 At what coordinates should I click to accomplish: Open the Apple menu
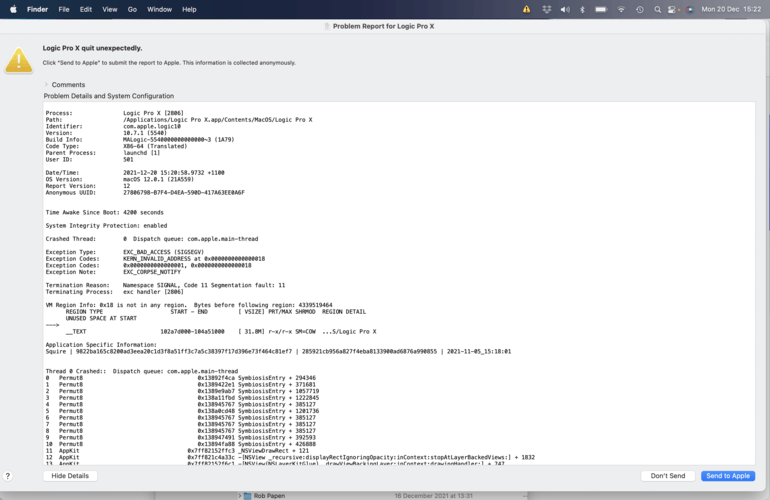tap(13, 9)
